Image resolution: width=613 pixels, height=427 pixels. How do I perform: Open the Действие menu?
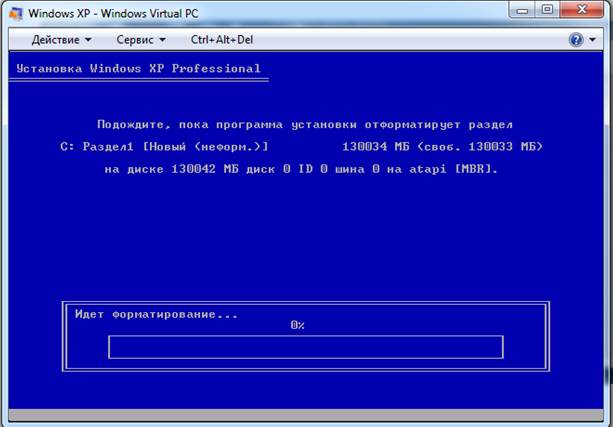[61, 39]
